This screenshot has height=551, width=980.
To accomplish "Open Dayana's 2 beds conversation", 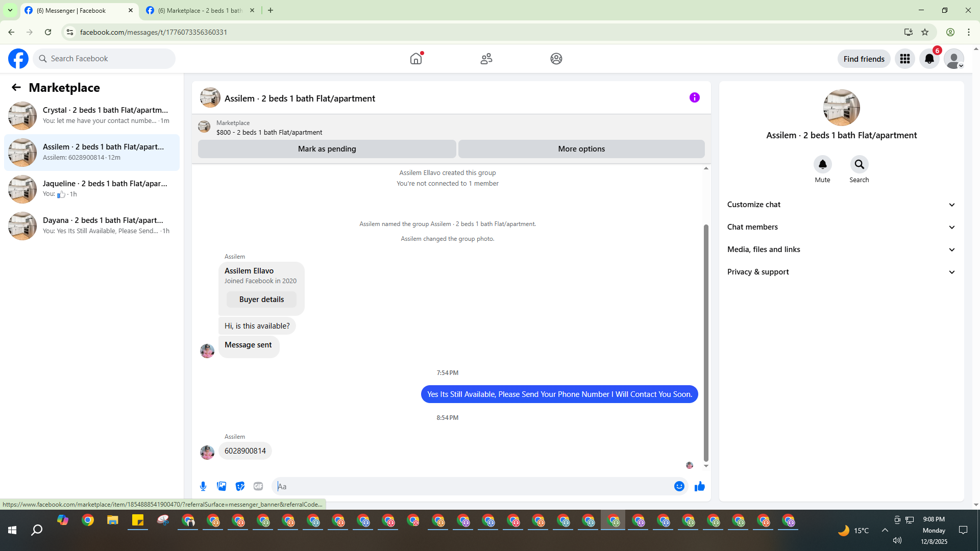I will [x=92, y=226].
